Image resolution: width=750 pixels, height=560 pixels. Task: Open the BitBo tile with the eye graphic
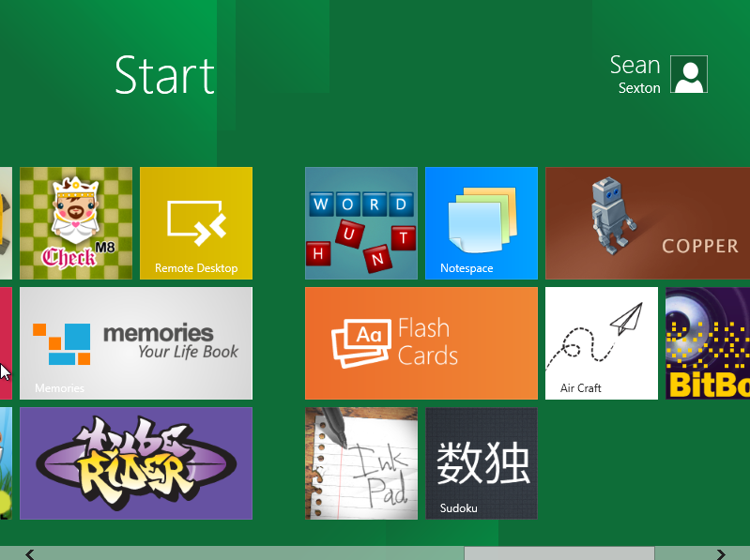(708, 343)
